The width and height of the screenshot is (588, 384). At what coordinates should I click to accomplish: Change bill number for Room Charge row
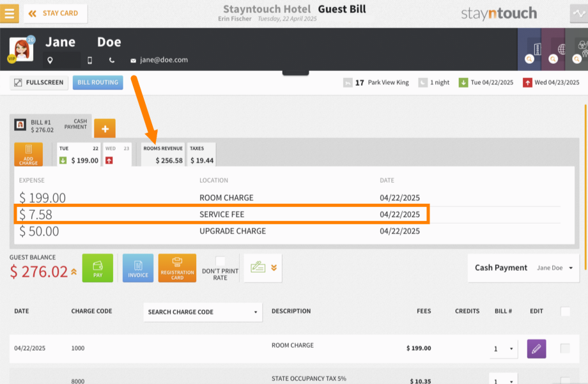pyautogui.click(x=503, y=349)
